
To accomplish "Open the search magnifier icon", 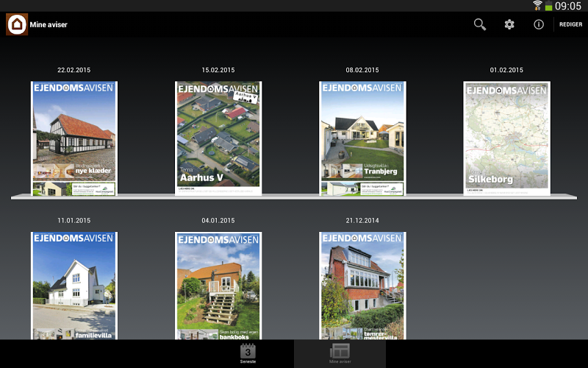I will 480,24.
